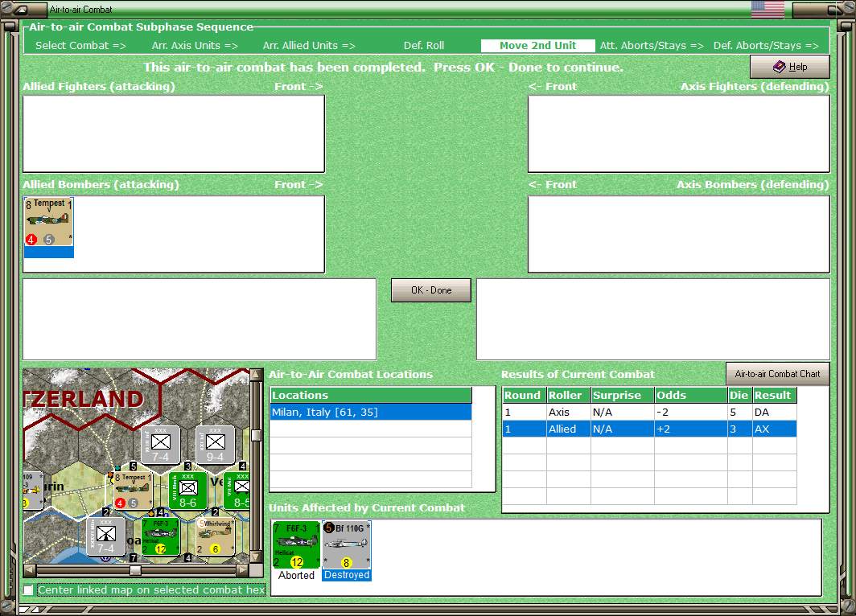Open the Help window

click(790, 67)
